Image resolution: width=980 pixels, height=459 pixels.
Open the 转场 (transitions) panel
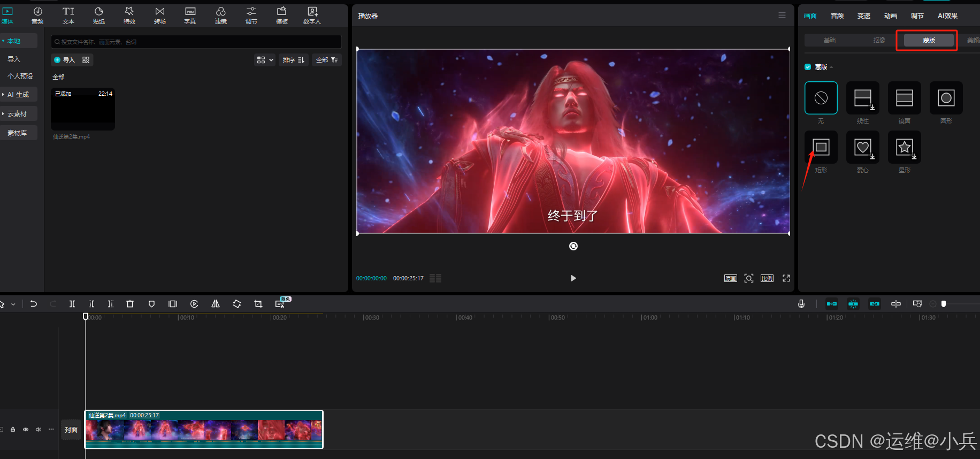tap(160, 16)
